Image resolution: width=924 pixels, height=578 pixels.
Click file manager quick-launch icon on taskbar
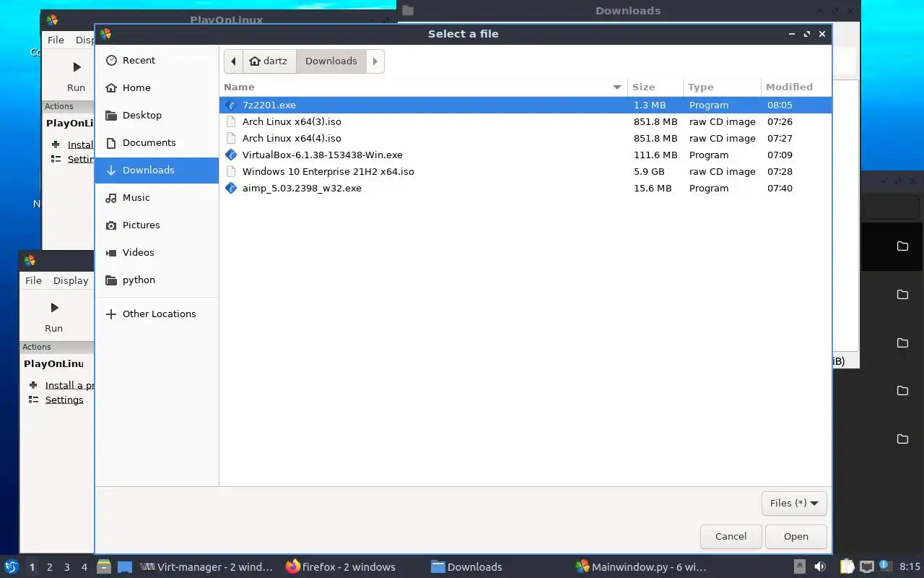(104, 567)
